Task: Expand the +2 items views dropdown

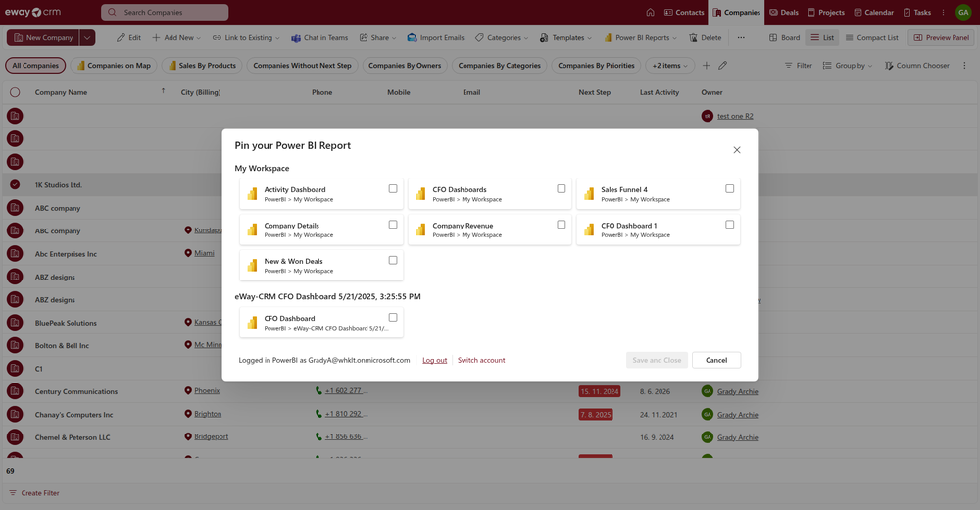Action: 669,65
